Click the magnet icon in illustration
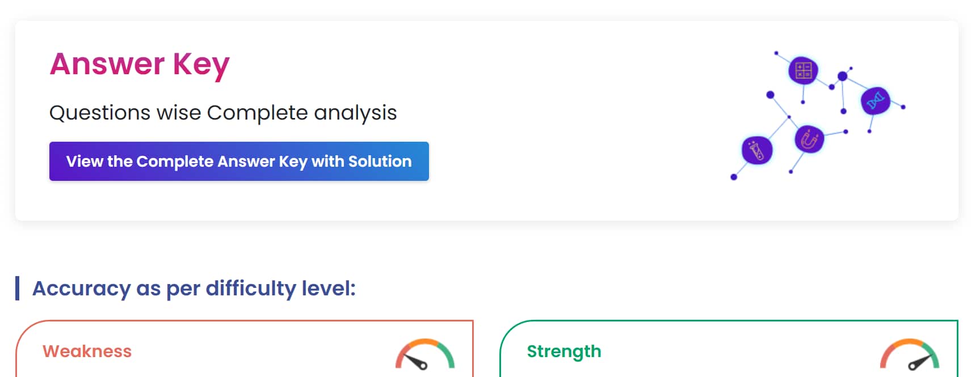The height and width of the screenshot is (377, 980). pyautogui.click(x=809, y=139)
